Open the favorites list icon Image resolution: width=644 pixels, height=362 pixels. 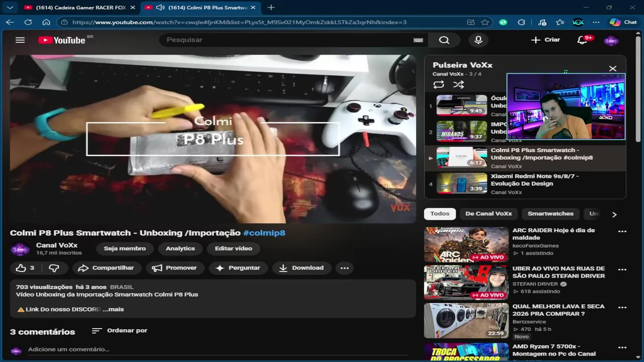coord(560,22)
